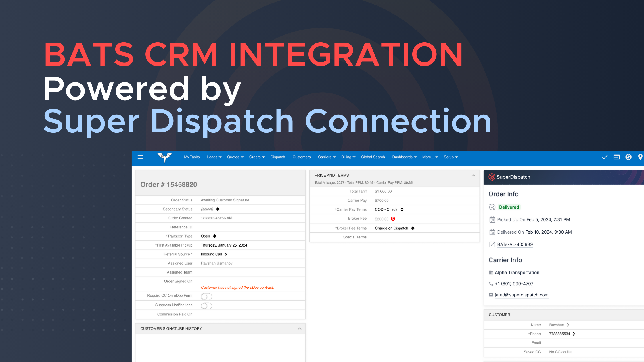Open the billing card icon in the top bar
This screenshot has height=362, width=644.
pos(617,157)
